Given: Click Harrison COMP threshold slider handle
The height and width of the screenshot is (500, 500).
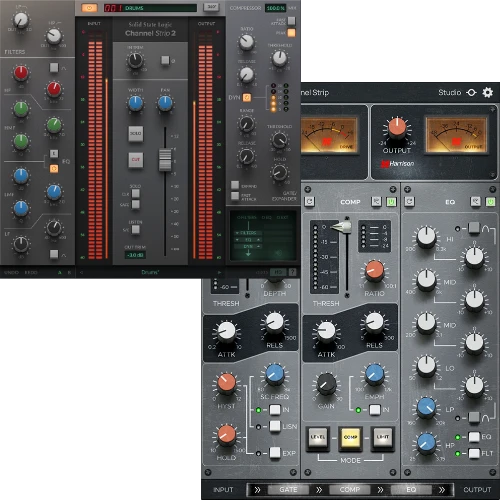Looking at the screenshot, I should point(342,227).
